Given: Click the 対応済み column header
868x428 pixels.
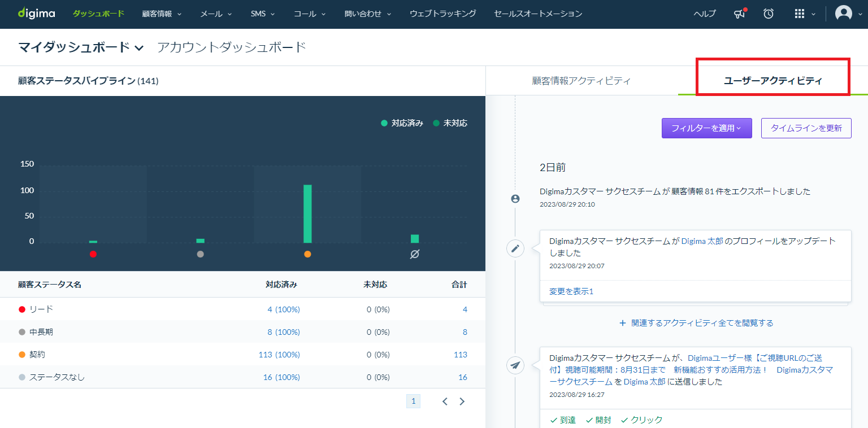Looking at the screenshot, I should click(x=281, y=285).
